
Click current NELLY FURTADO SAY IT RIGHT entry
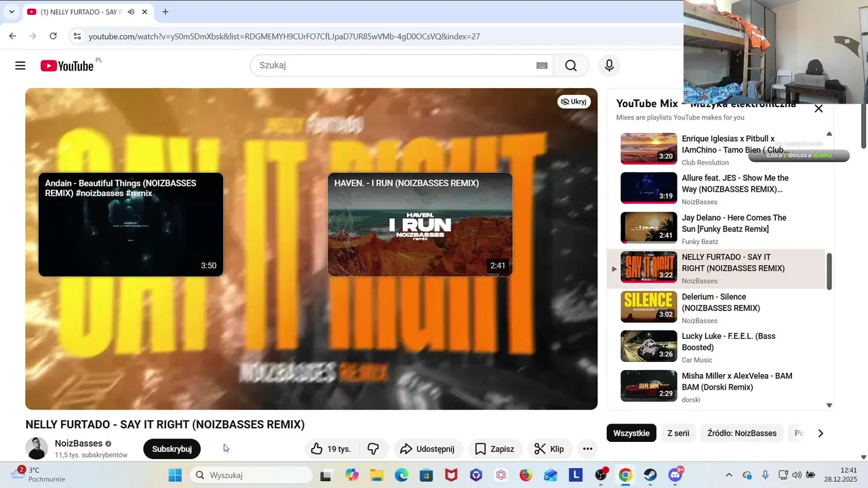pyautogui.click(x=716, y=268)
